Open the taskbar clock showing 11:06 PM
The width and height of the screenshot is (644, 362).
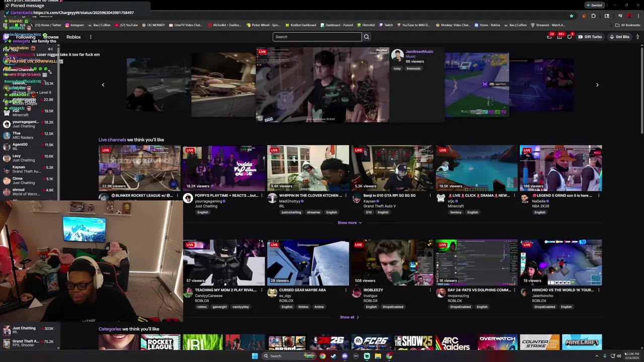(633, 356)
